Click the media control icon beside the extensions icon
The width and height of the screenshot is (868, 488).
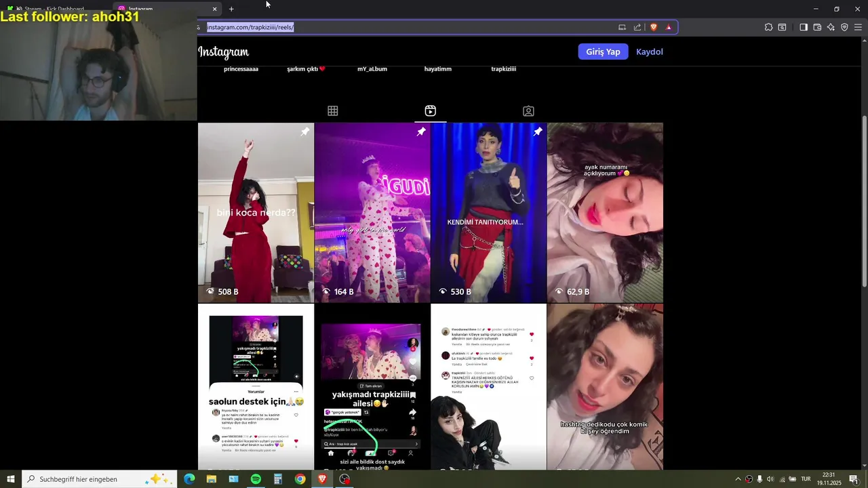[782, 27]
